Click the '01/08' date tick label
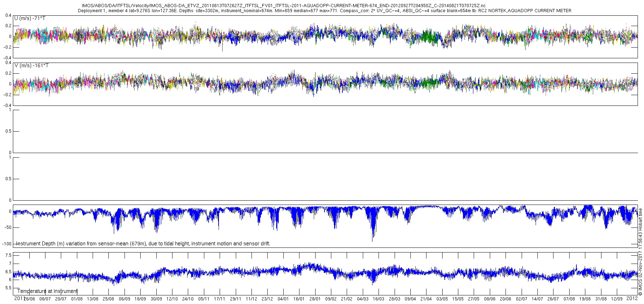 [x=77, y=299]
